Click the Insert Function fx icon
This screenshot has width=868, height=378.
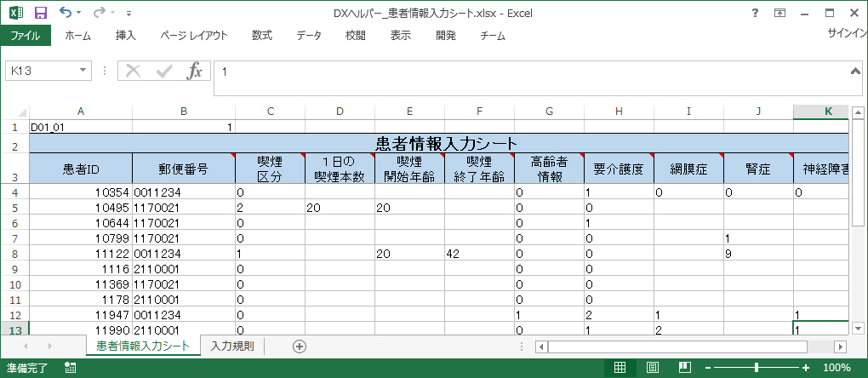coord(195,72)
